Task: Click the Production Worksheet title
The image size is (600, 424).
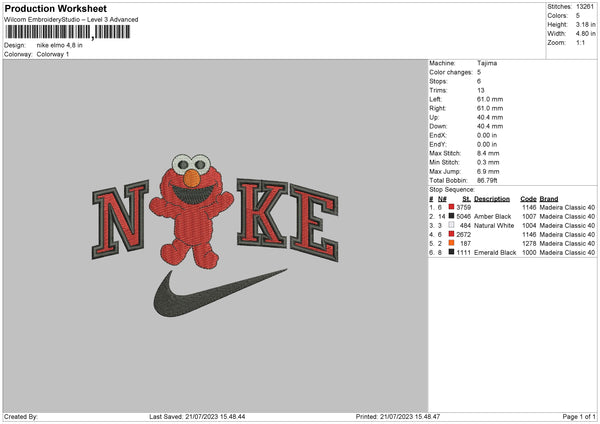Action: pos(55,8)
